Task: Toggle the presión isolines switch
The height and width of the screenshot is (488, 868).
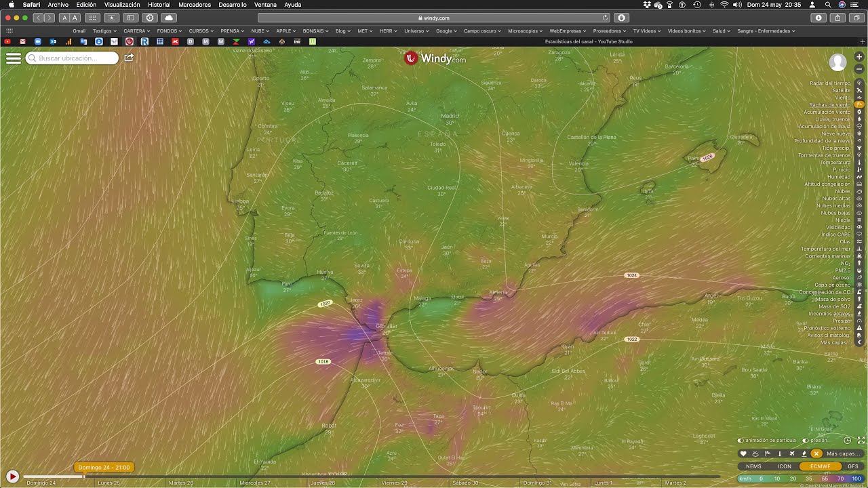Action: point(806,441)
